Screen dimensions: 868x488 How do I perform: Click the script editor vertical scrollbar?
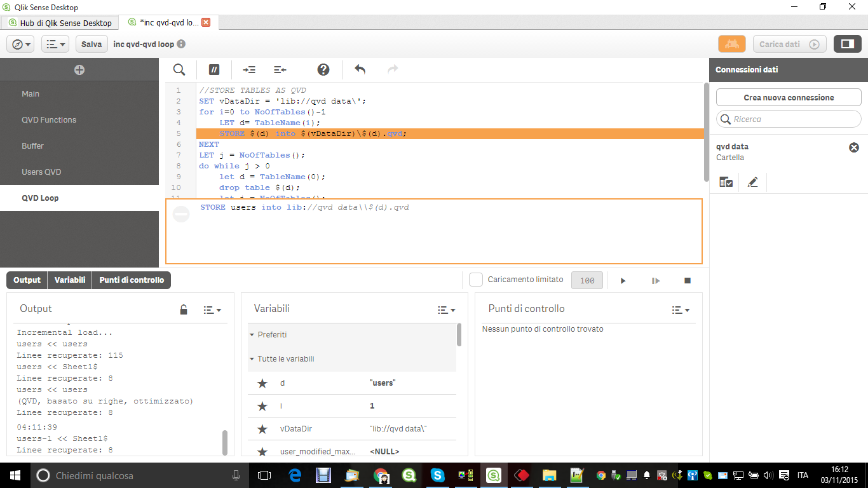click(x=705, y=132)
